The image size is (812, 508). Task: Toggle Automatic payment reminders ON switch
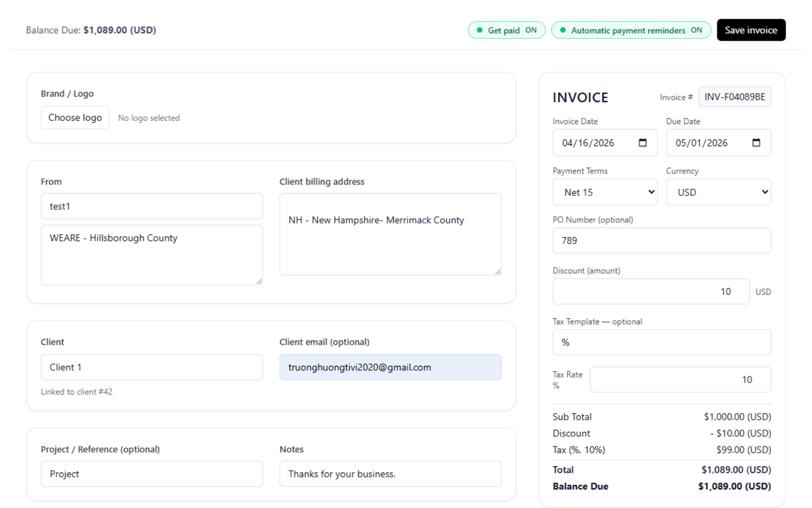(631, 30)
